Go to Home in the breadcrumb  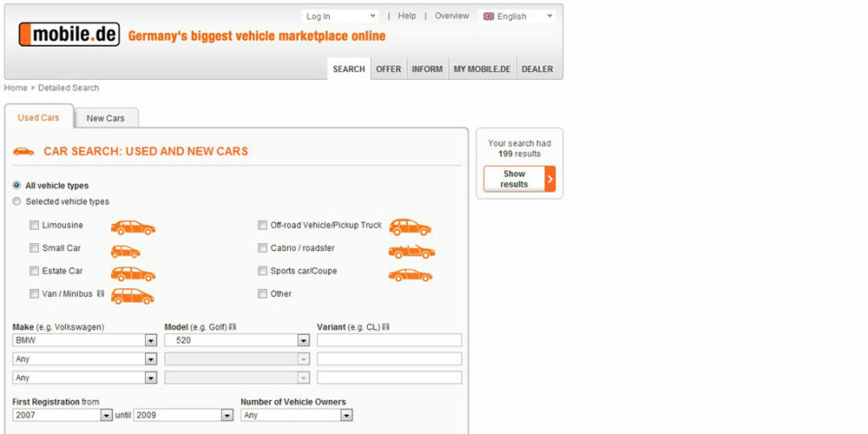16,88
